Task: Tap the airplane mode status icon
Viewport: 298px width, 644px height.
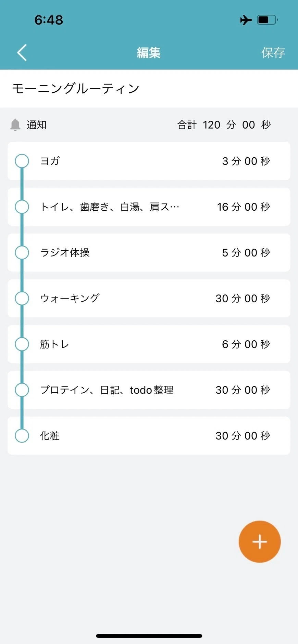Action: click(246, 20)
